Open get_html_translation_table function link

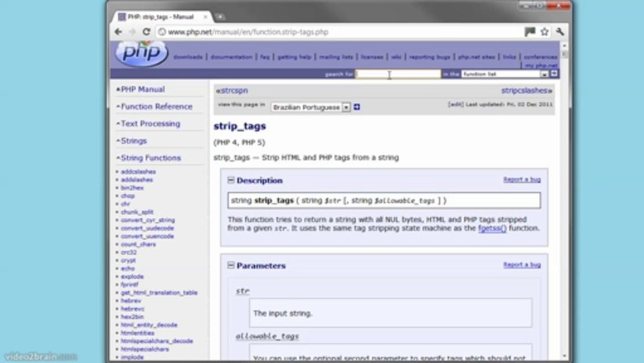159,293
